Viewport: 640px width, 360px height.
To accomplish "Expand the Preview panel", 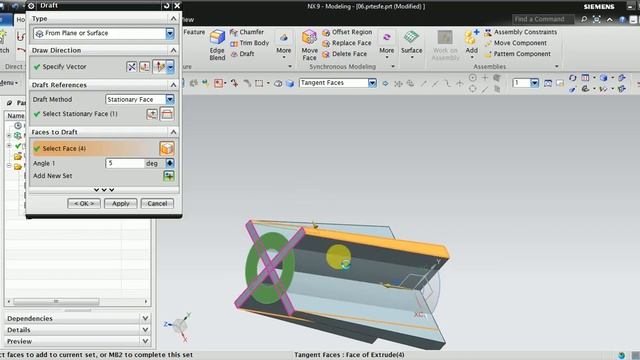I will (145, 341).
